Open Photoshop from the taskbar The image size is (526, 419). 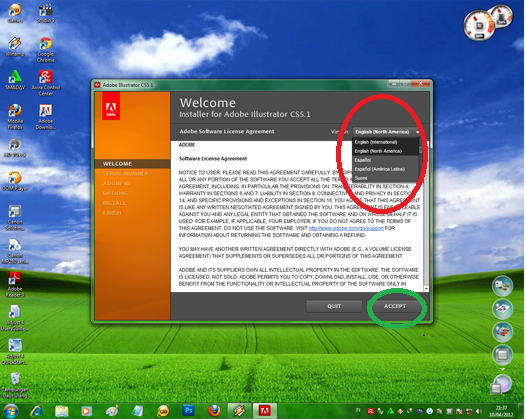[189, 411]
